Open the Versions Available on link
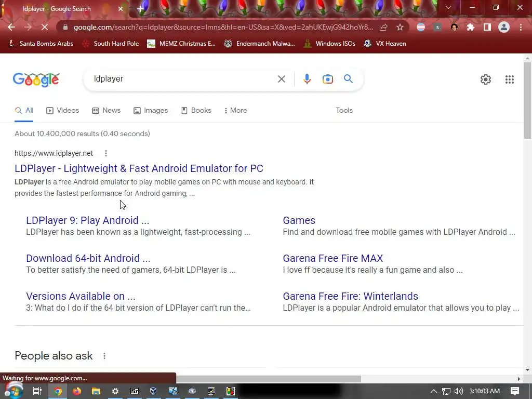This screenshot has width=532, height=399. 81,297
